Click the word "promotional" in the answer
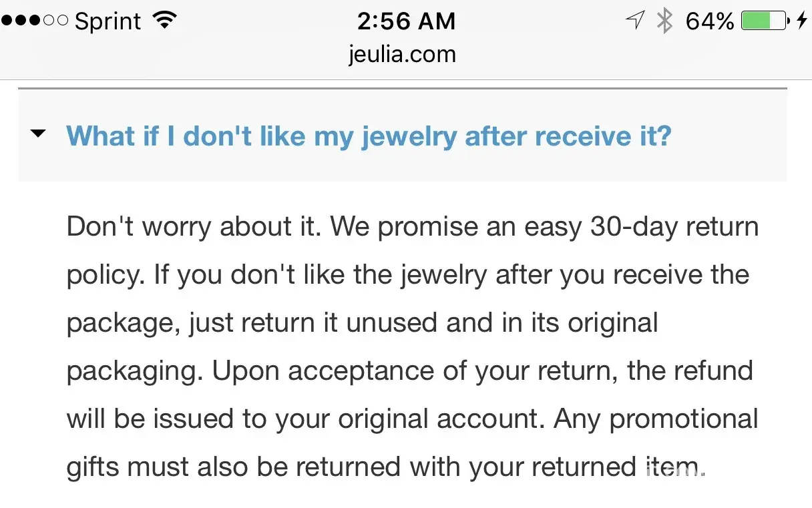 [x=684, y=419]
